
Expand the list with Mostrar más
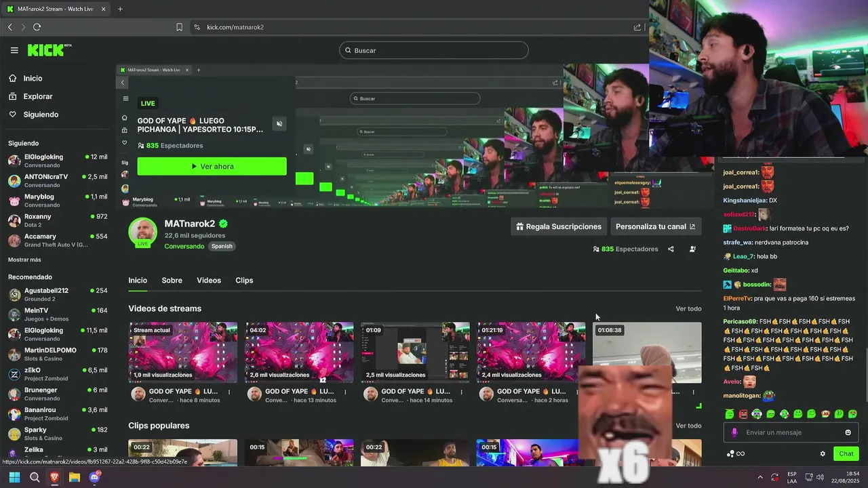[x=24, y=260]
